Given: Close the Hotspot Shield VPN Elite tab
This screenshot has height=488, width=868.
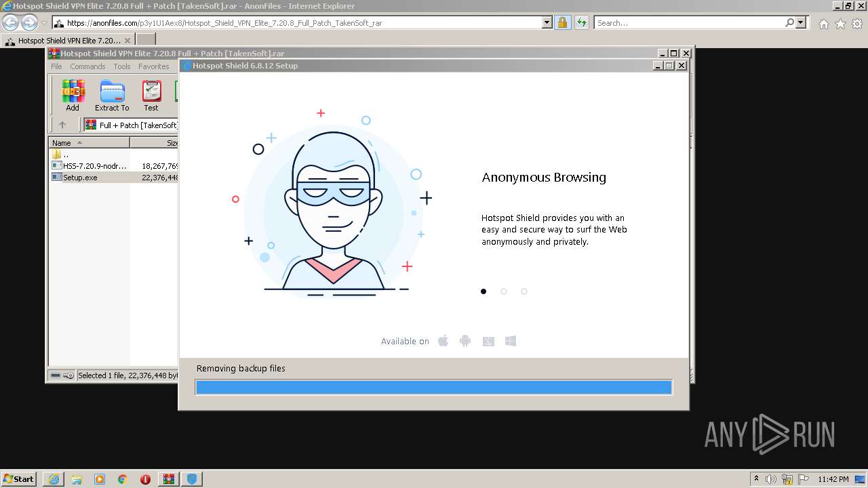Looking at the screenshot, I should coord(127,41).
